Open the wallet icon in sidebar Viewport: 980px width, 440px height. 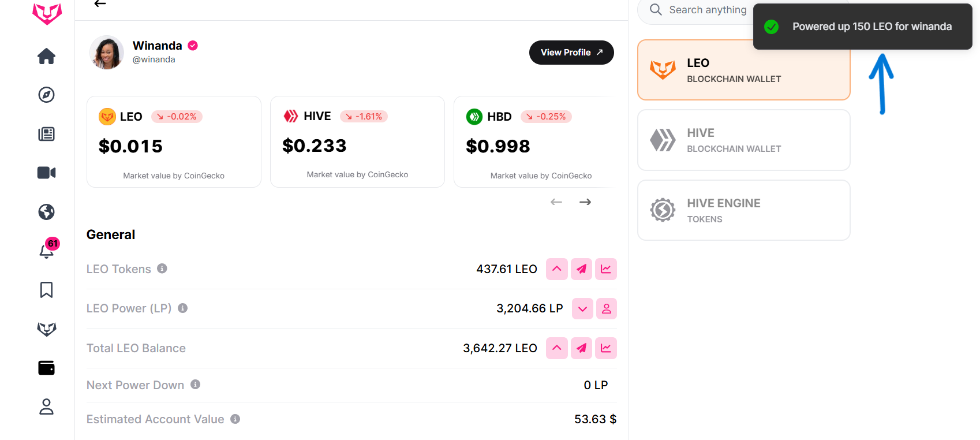pyautogui.click(x=46, y=368)
